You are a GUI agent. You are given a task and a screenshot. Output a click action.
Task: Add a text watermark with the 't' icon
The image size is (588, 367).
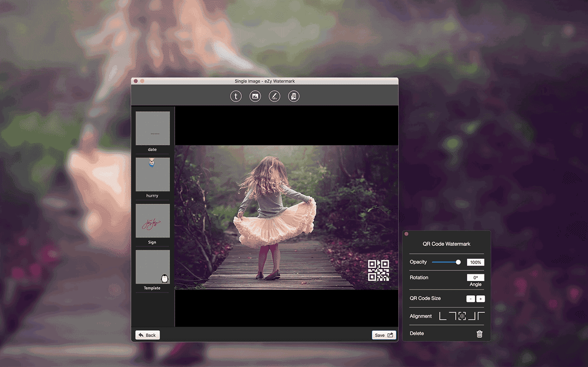pos(236,97)
